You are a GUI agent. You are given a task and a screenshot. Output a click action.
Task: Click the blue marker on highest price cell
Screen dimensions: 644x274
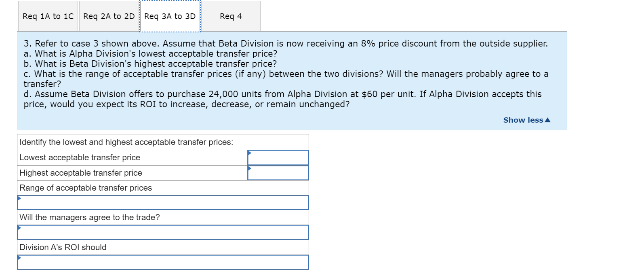[x=249, y=168]
